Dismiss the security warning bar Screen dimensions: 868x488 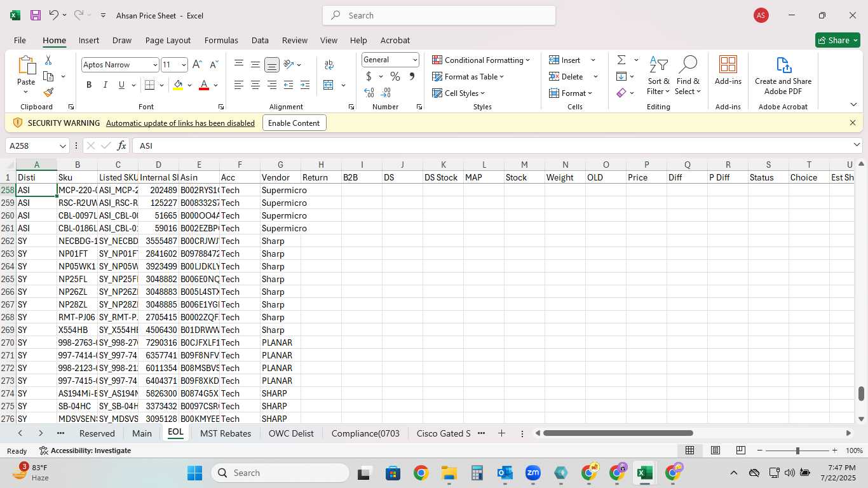click(x=853, y=123)
